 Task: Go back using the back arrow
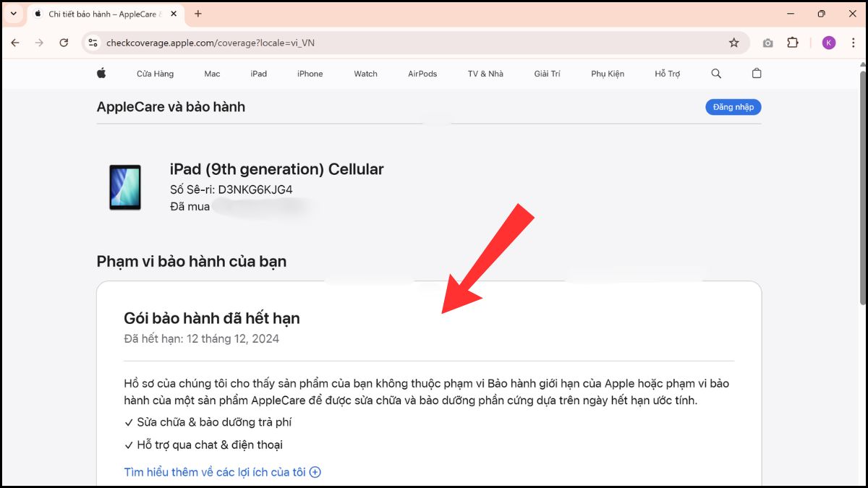coord(14,42)
